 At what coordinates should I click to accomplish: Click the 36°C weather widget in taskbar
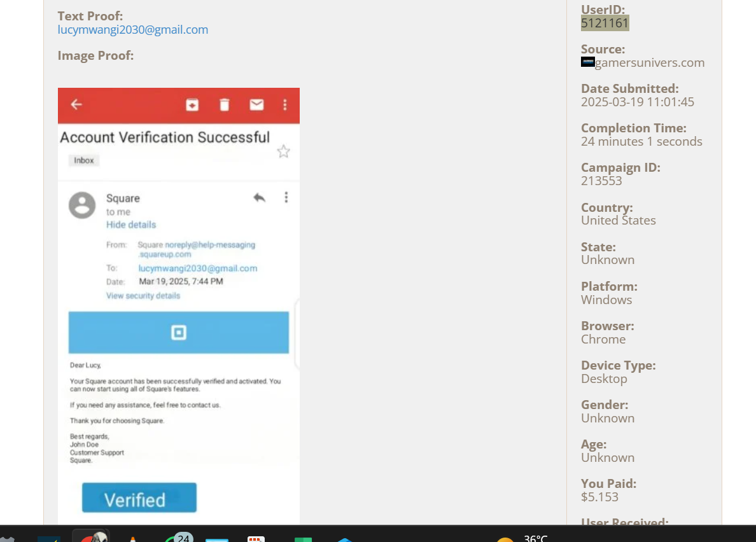(x=522, y=537)
